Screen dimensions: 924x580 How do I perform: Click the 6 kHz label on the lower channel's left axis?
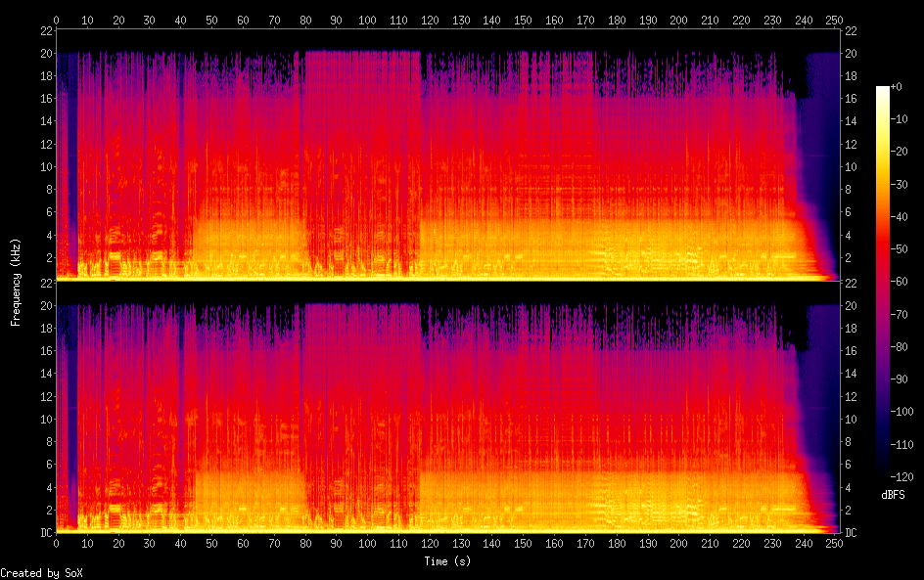tap(48, 465)
